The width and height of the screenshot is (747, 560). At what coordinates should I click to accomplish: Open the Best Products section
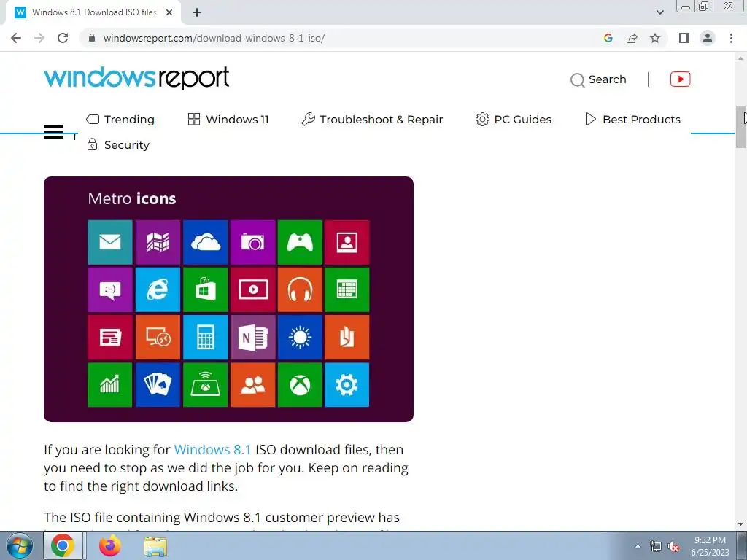click(x=632, y=119)
